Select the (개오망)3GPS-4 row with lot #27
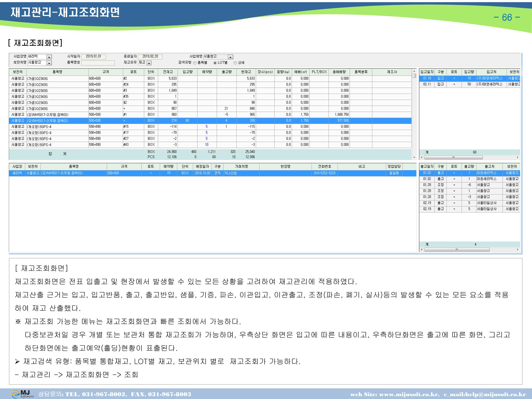This screenshot has height=399, width=532. [x=210, y=139]
